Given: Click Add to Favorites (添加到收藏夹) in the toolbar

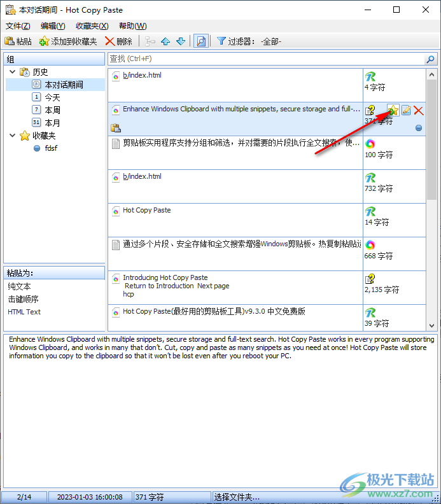Looking at the screenshot, I should tap(68, 41).
